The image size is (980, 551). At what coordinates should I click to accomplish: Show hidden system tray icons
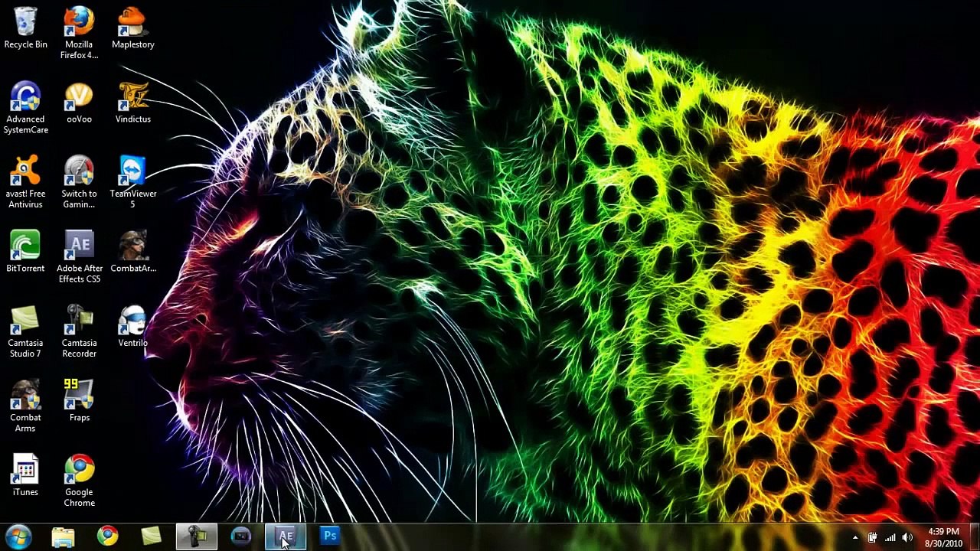(x=855, y=537)
